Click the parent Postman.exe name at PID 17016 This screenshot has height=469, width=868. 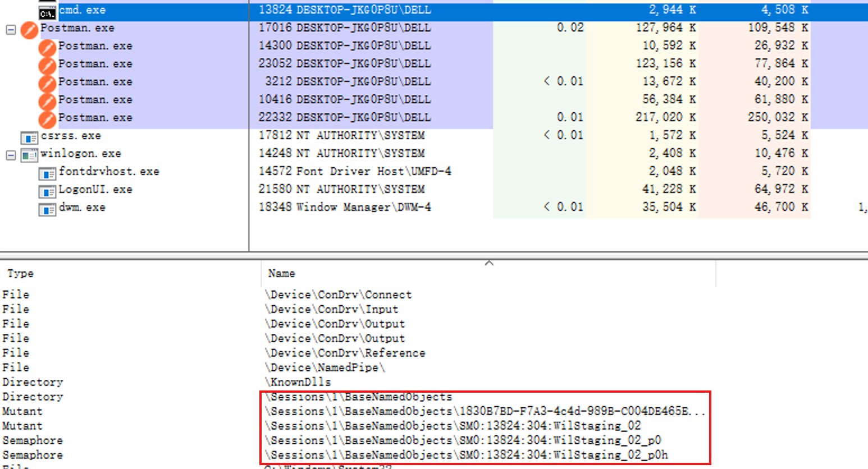pos(77,27)
